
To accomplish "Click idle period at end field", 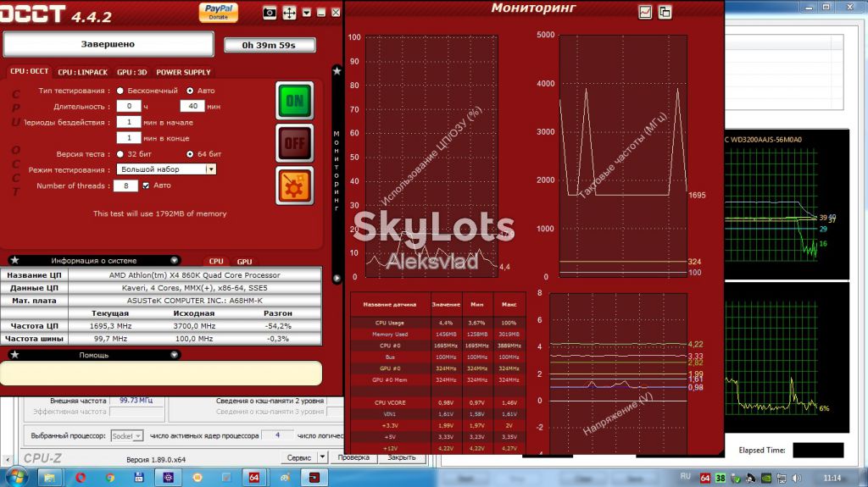I will coord(129,138).
